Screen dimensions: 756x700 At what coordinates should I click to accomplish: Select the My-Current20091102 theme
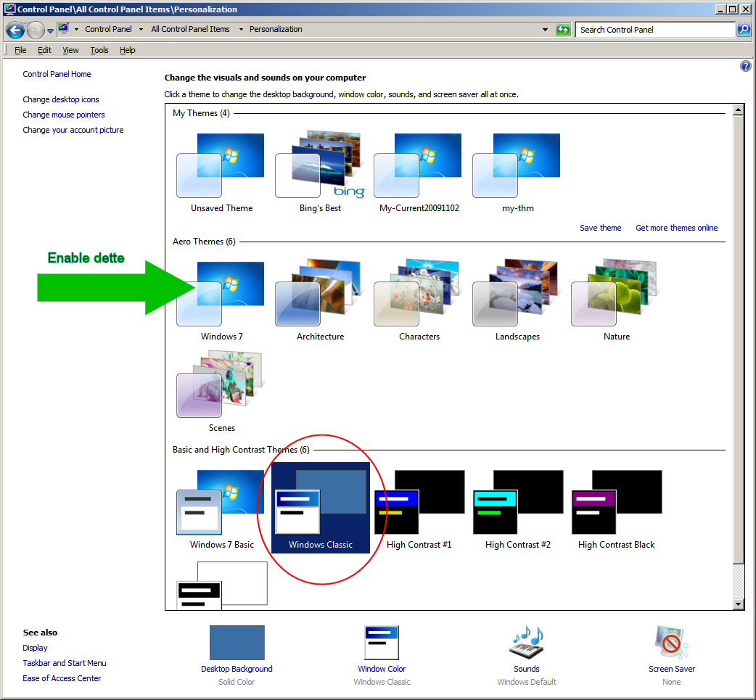419,173
